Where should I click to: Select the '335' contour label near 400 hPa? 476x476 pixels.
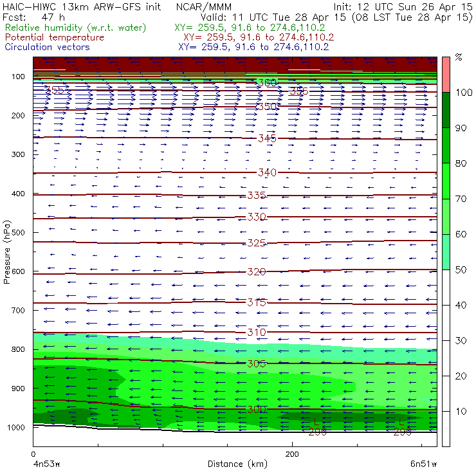tap(257, 195)
